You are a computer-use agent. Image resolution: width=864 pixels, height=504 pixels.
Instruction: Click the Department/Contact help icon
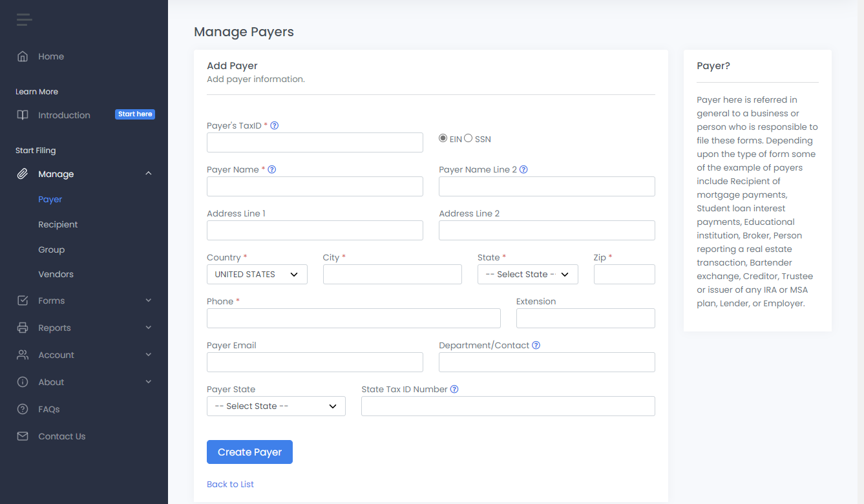pos(536,345)
